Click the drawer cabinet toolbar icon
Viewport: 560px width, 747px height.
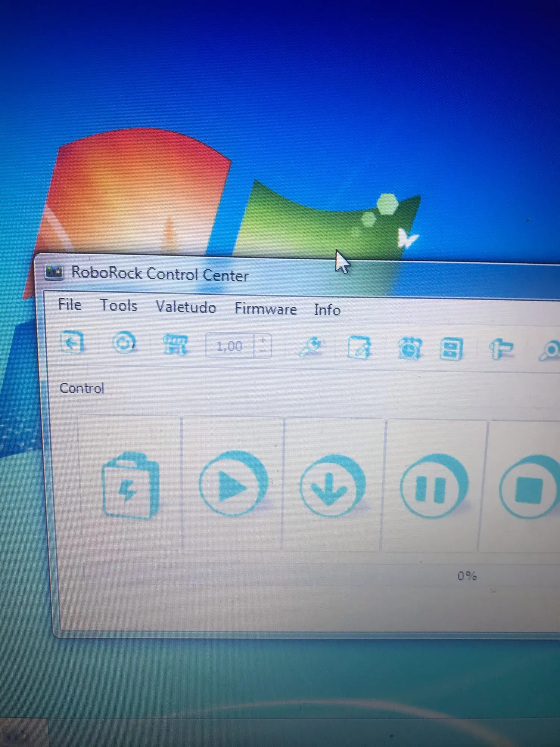coord(451,350)
